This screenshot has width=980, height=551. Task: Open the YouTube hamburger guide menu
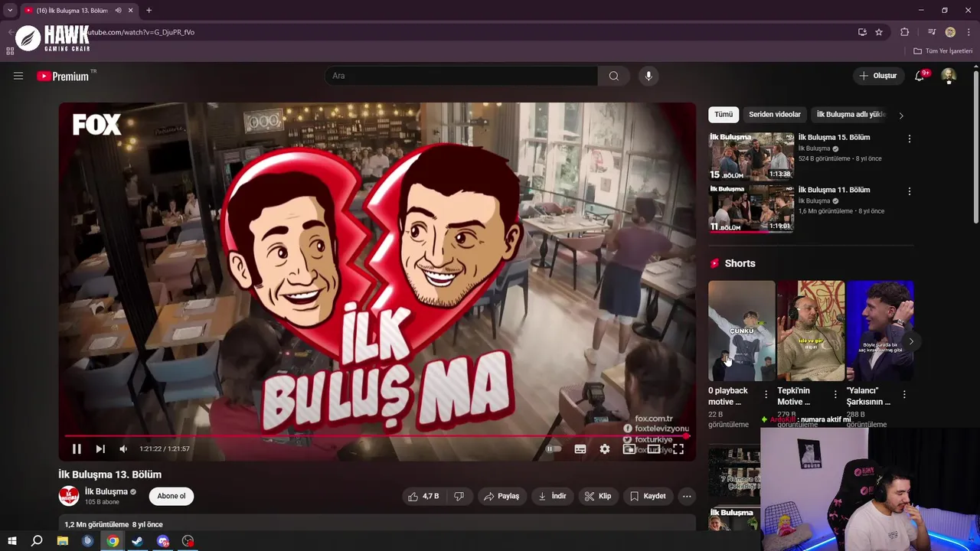(x=18, y=76)
